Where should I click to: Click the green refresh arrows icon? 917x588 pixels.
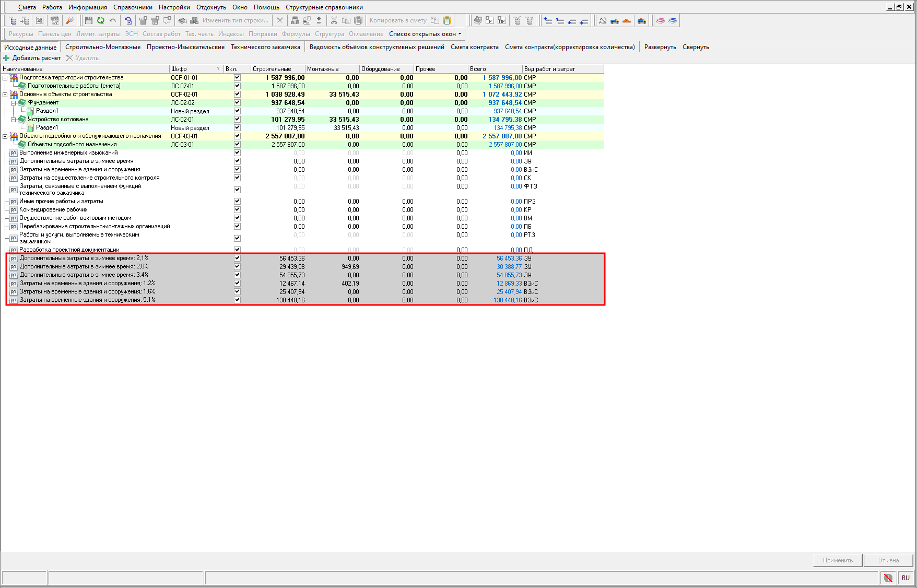pyautogui.click(x=100, y=20)
